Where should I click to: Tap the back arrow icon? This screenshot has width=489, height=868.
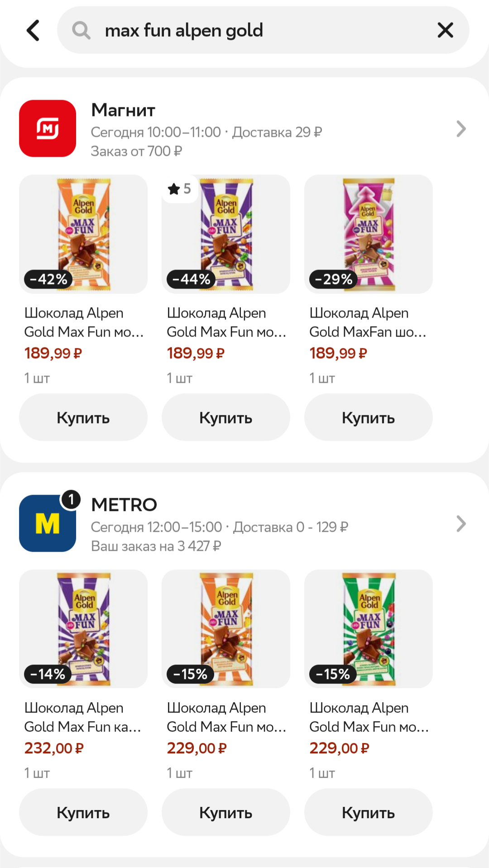pos(33,30)
